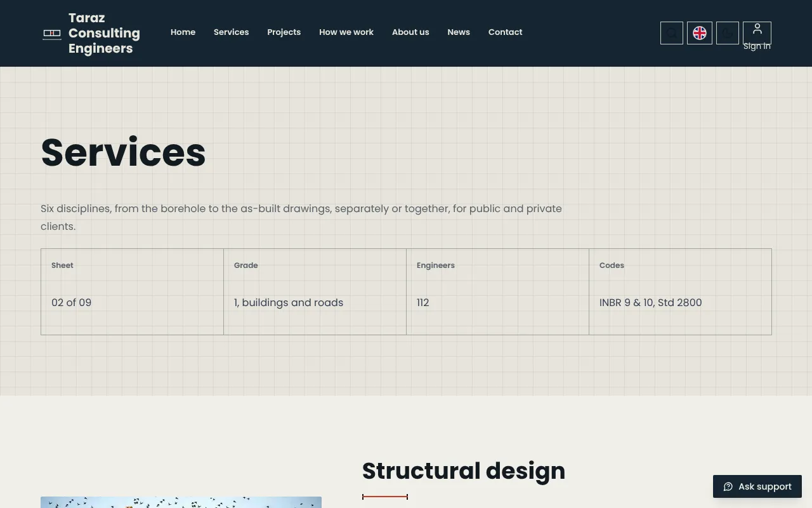Image resolution: width=812 pixels, height=508 pixels.
Task: Open the About us menu item
Action: coord(410,32)
